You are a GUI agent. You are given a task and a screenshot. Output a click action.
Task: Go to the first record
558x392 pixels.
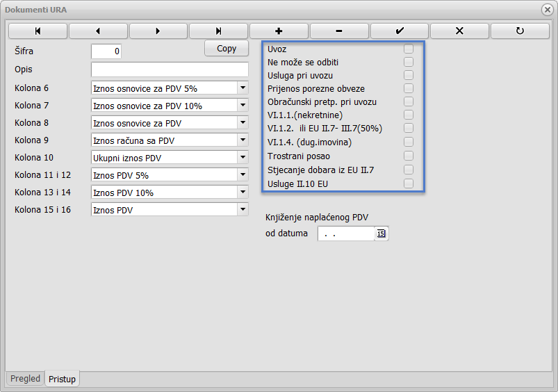pyautogui.click(x=38, y=31)
